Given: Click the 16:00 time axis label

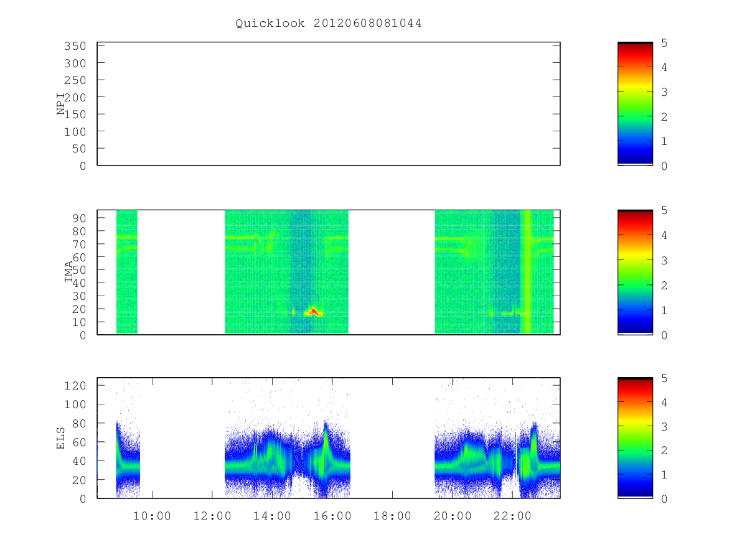Looking at the screenshot, I should pyautogui.click(x=332, y=516).
